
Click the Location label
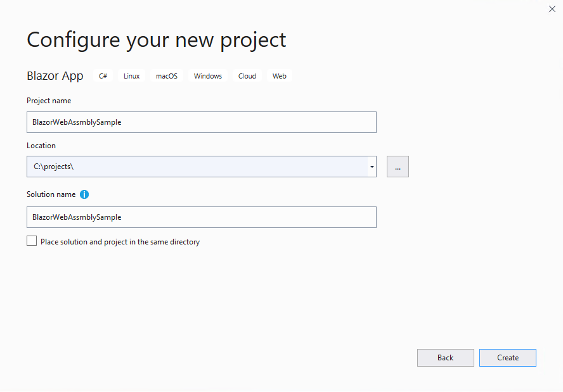(x=41, y=146)
